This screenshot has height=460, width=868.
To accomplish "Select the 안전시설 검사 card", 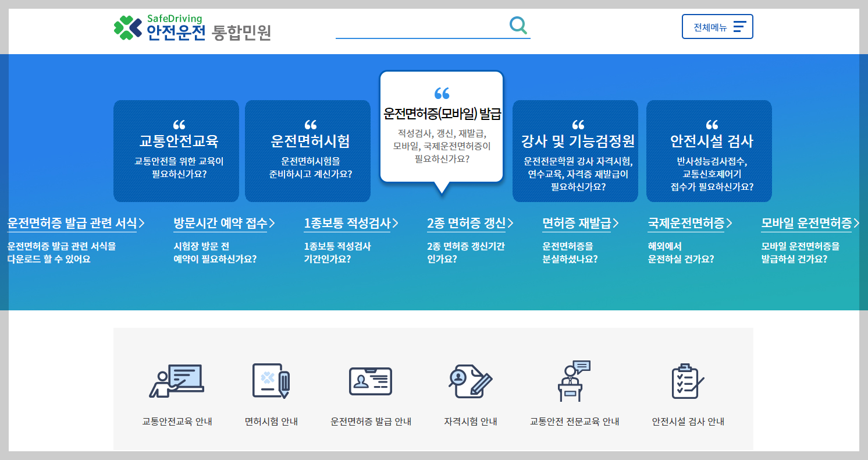I will (x=709, y=151).
